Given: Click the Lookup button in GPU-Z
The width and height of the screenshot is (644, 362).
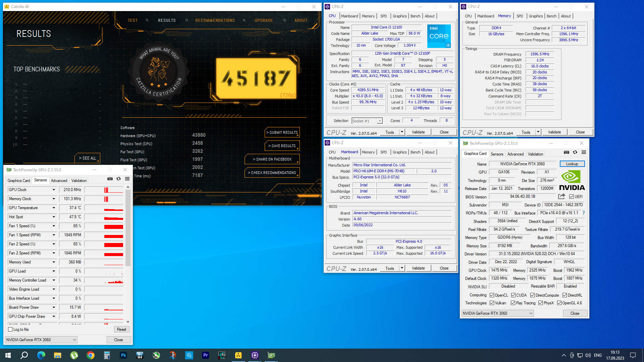Looking at the screenshot, I should coord(572,164).
